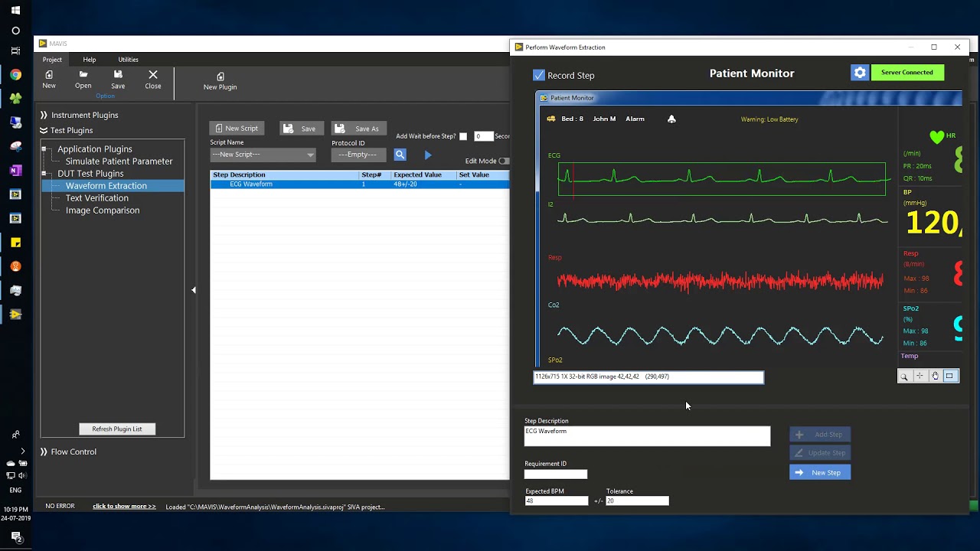The image size is (980, 551).
Task: Click the green heart HR indicator
Action: coord(936,137)
